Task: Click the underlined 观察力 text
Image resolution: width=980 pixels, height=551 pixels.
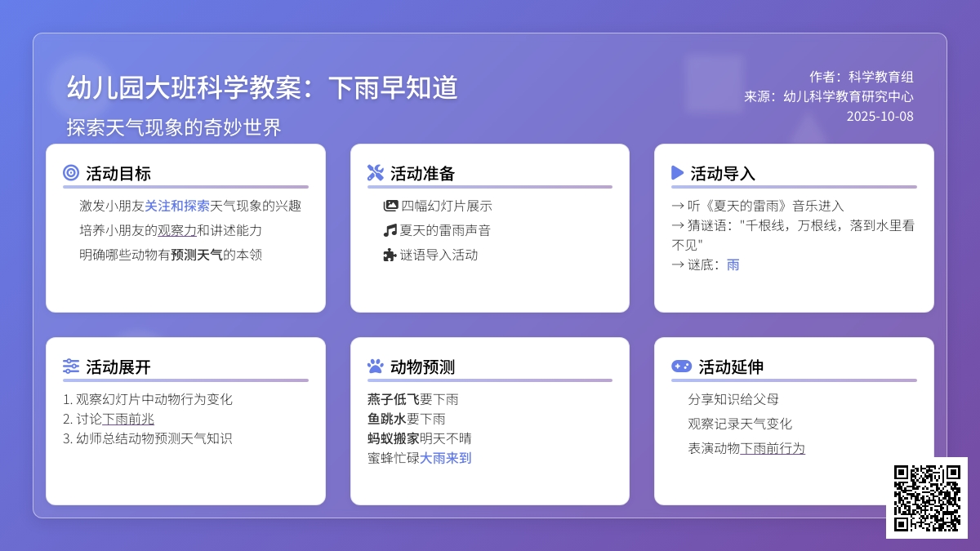Action: [x=177, y=230]
